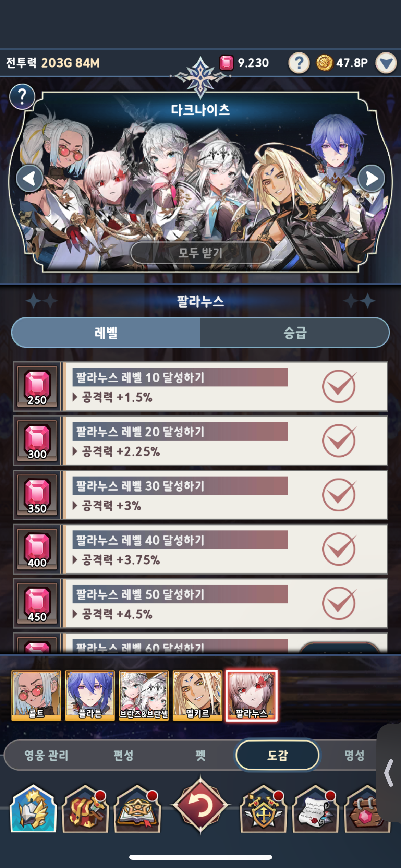Image resolution: width=401 pixels, height=868 pixels.
Task: Open the treasure chest with key icon
Action: 85,809
